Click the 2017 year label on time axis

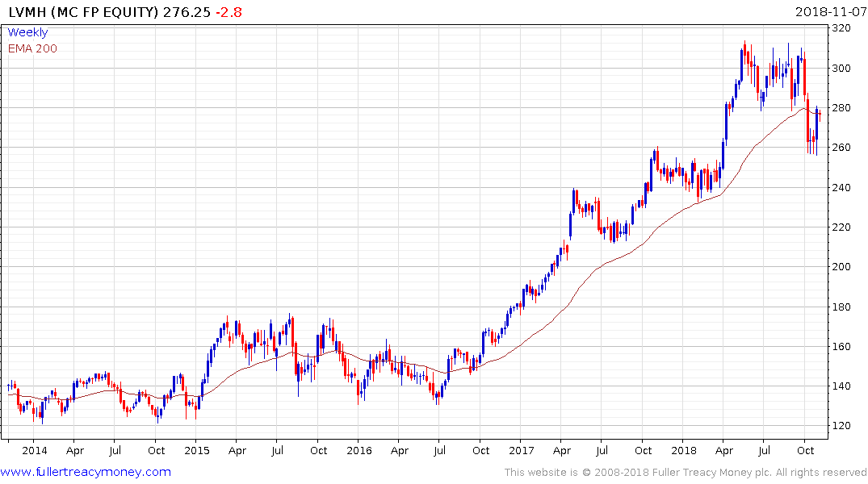click(522, 450)
